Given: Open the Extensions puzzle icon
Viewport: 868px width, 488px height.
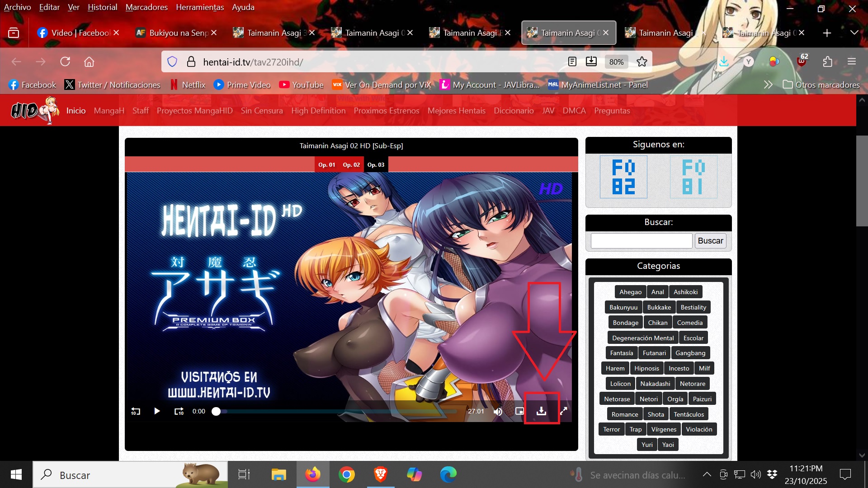Looking at the screenshot, I should pos(827,61).
